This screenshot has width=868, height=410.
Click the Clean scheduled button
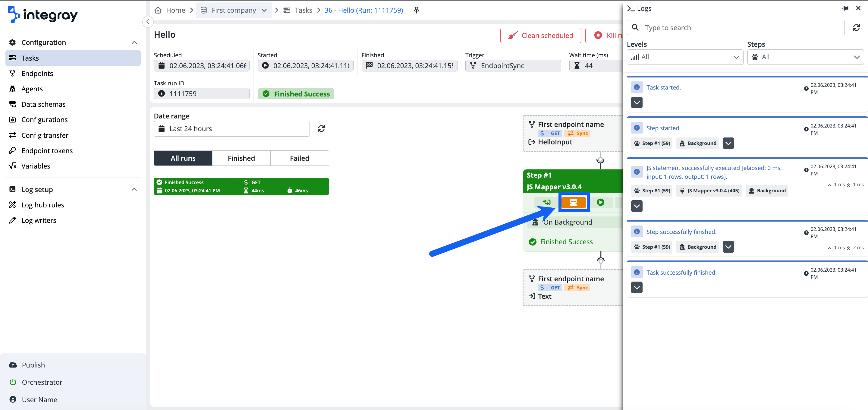click(x=540, y=35)
